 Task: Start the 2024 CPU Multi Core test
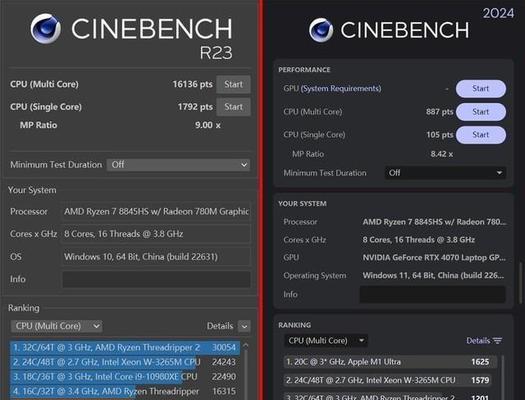[x=481, y=112]
